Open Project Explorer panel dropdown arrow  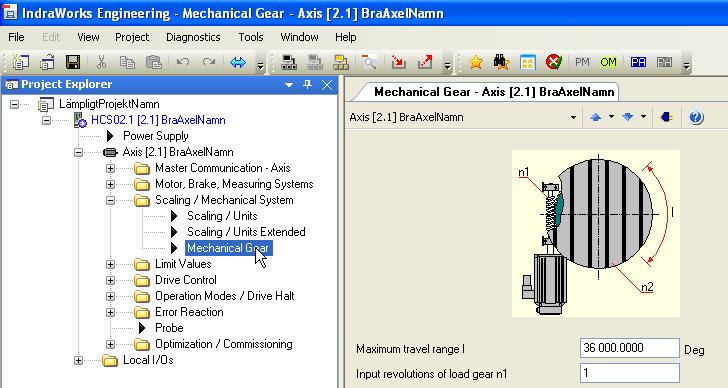click(289, 85)
